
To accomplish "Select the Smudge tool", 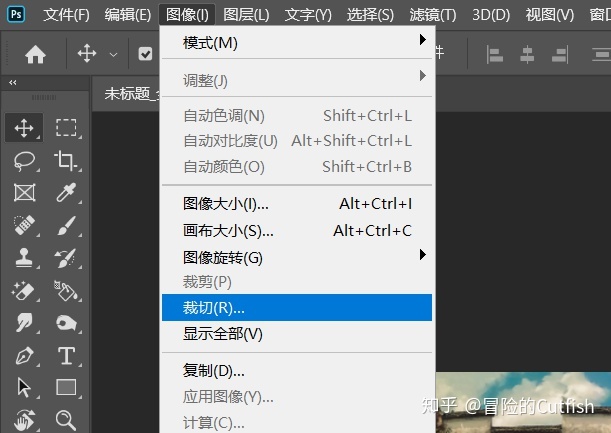I will pyautogui.click(x=24, y=323).
